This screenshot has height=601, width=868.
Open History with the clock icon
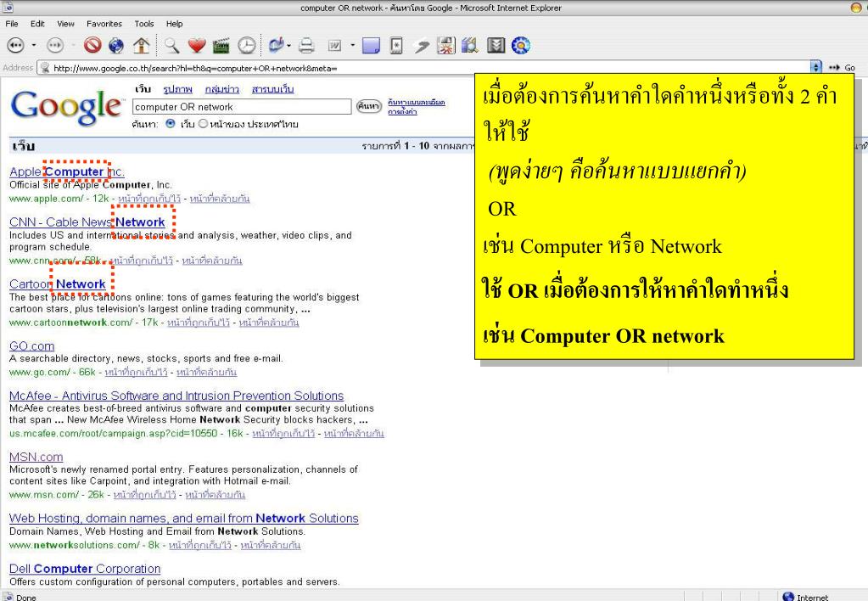point(247,46)
